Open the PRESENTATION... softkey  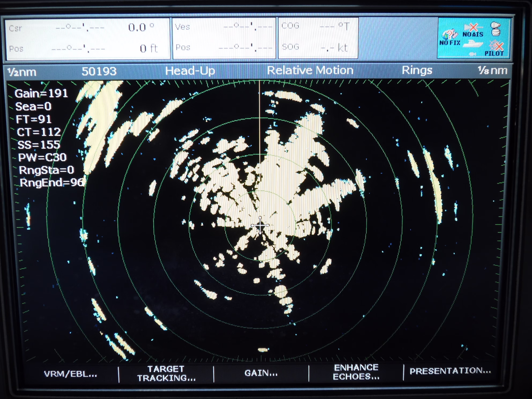[450, 371]
